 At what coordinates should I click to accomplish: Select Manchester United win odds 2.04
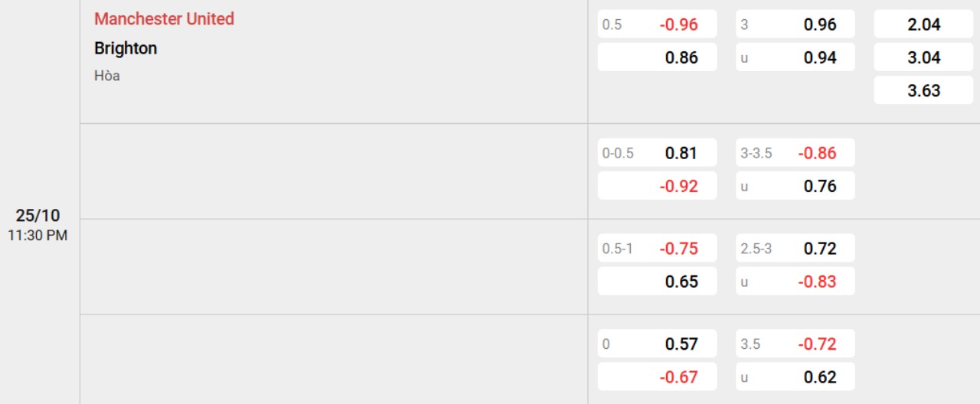923,24
